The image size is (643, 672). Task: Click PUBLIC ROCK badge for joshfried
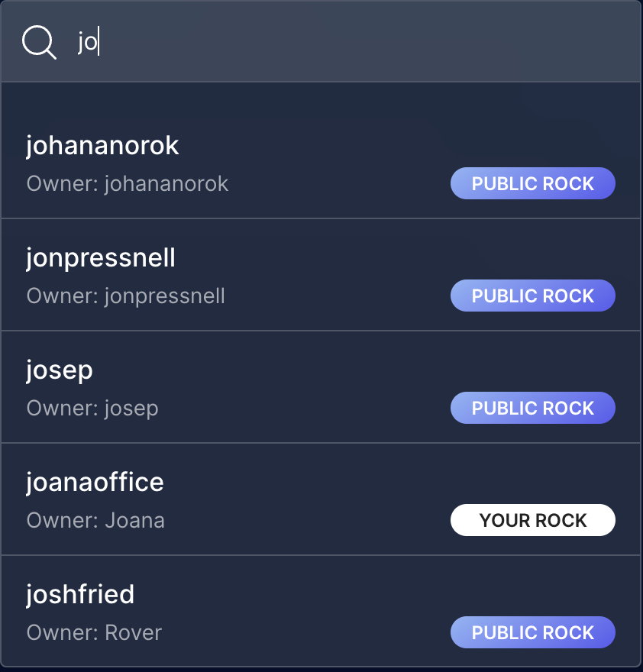click(x=532, y=633)
